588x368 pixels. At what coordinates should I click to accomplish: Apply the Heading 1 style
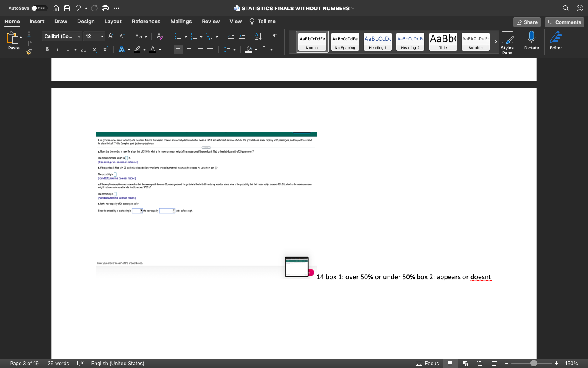pos(377,42)
